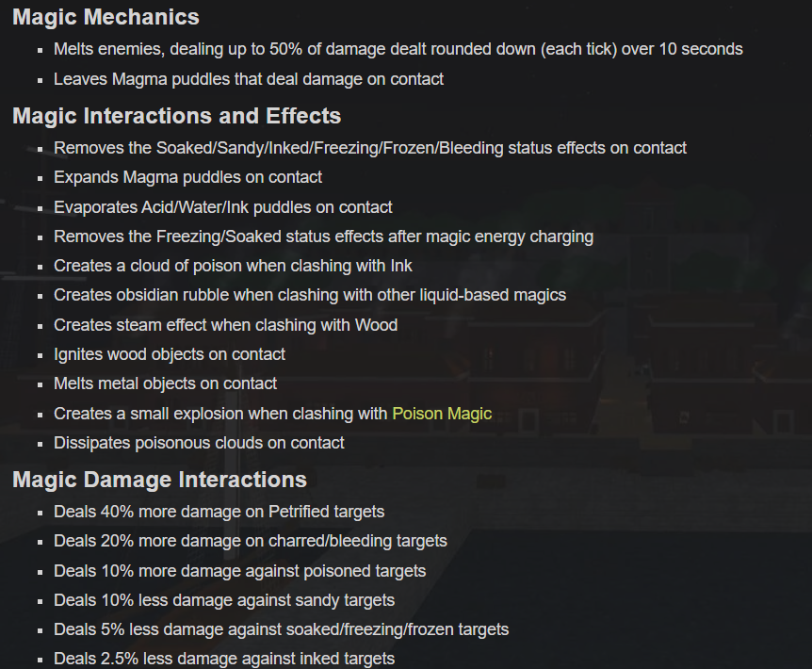Select the cloud of poison clashing with Ink line
Screen dimensions: 812x669
click(233, 266)
